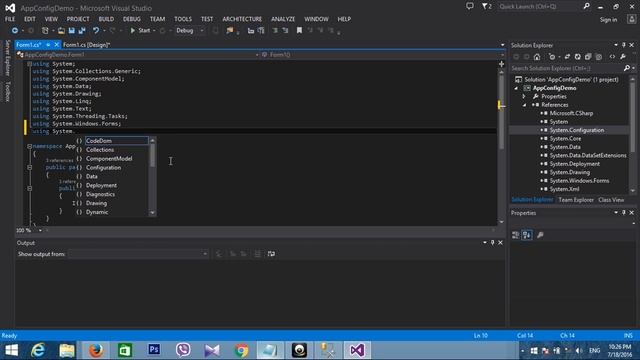Click the New Project toolbar icon
The image size is (640, 360).
45,31
